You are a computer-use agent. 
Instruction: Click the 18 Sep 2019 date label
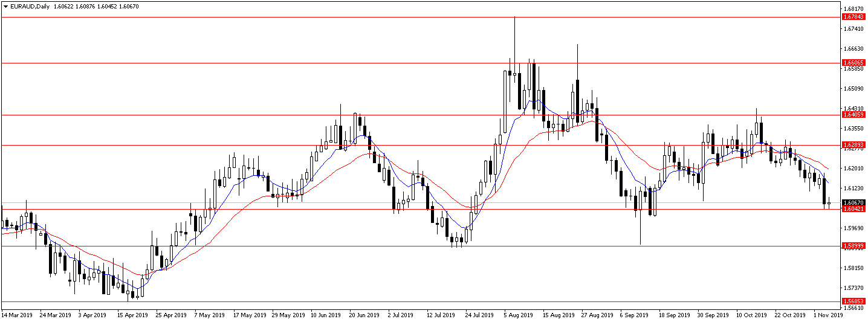[x=675, y=315]
